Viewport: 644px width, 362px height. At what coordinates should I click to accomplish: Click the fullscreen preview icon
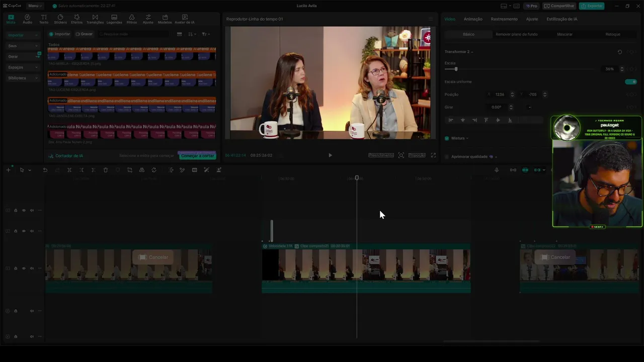coord(433,155)
